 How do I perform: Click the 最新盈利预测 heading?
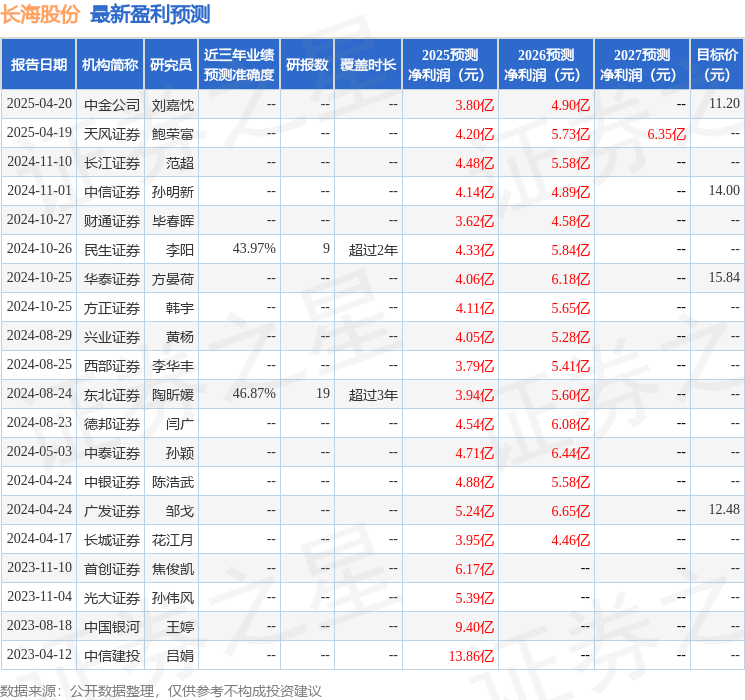pos(150,14)
